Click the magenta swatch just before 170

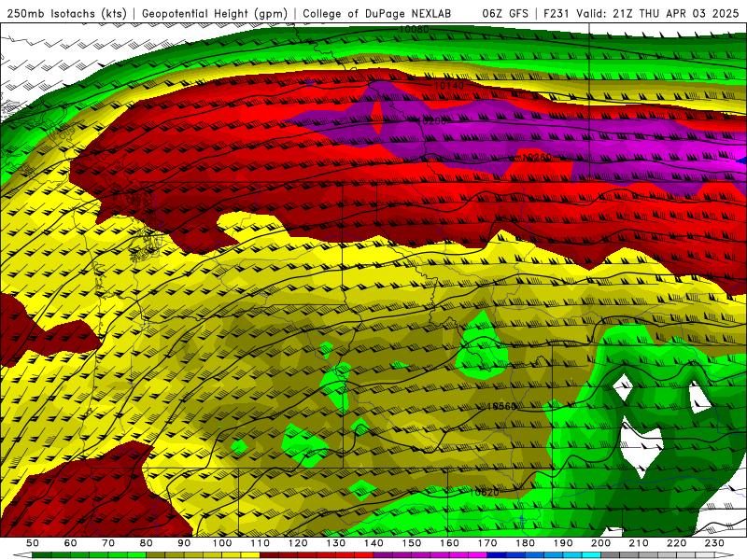[x=477, y=554]
